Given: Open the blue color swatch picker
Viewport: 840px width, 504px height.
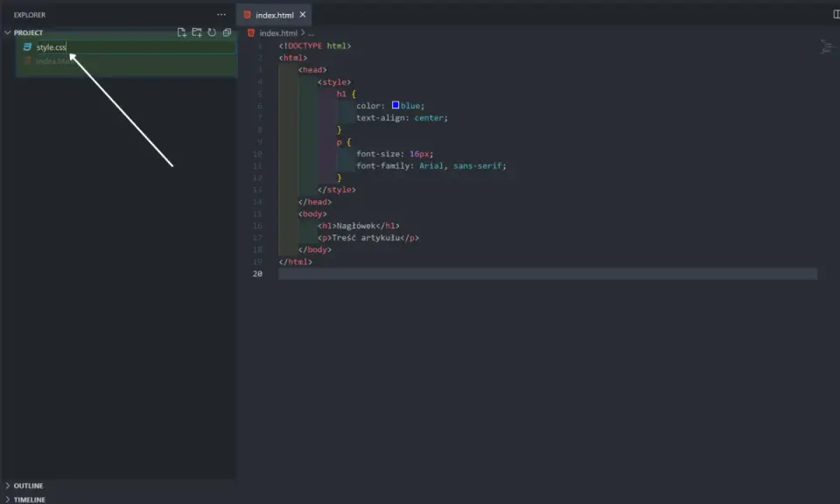Looking at the screenshot, I should 395,105.
